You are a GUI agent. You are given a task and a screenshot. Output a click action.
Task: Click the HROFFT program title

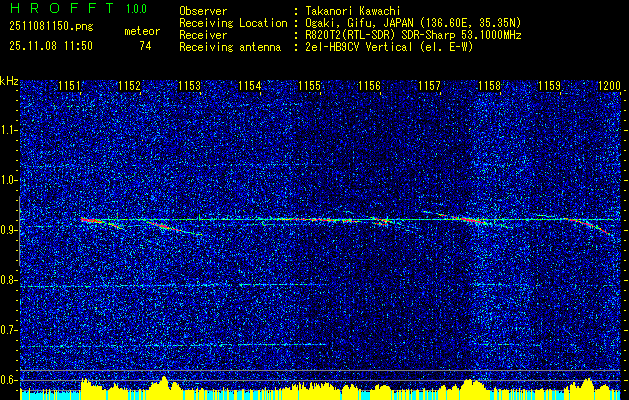[62, 8]
